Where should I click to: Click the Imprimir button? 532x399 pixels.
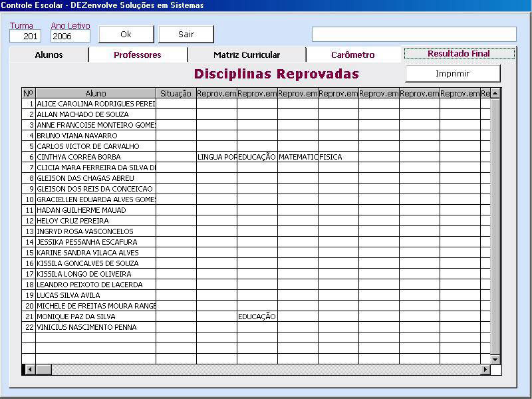[452, 74]
